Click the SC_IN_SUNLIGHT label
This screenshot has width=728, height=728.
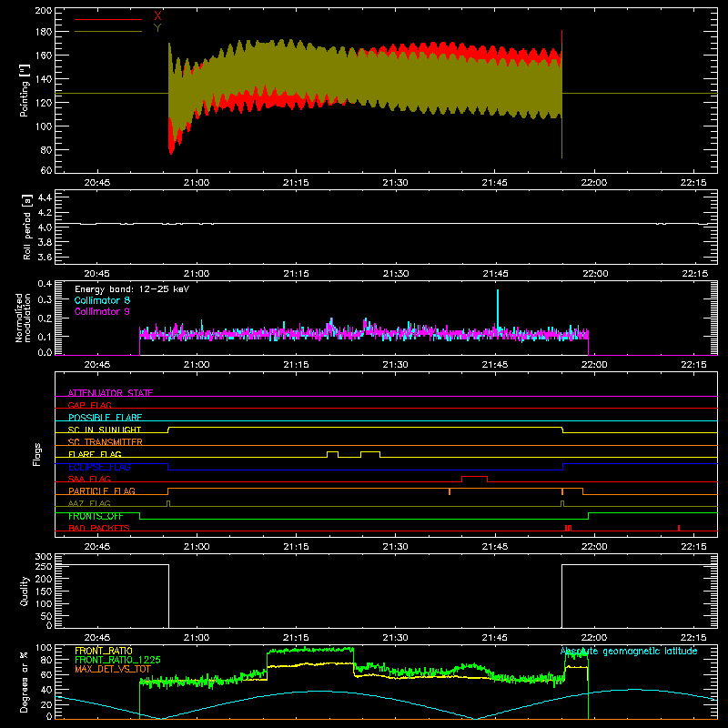tap(105, 430)
